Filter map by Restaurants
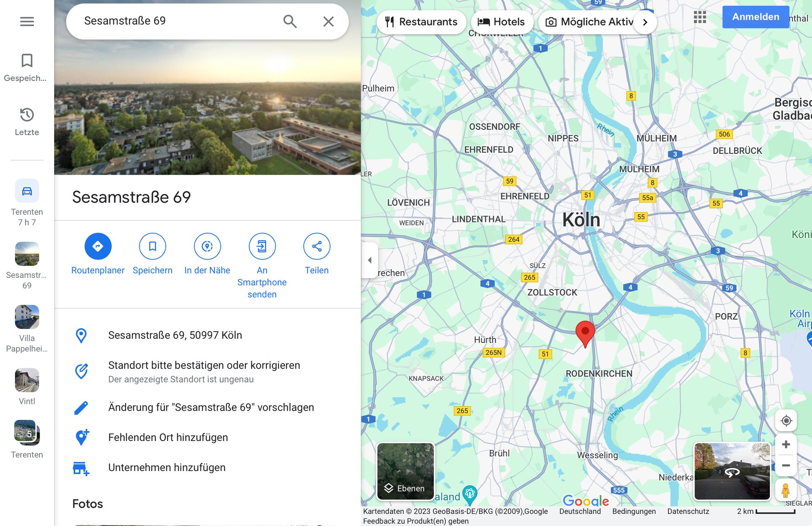 pos(421,22)
